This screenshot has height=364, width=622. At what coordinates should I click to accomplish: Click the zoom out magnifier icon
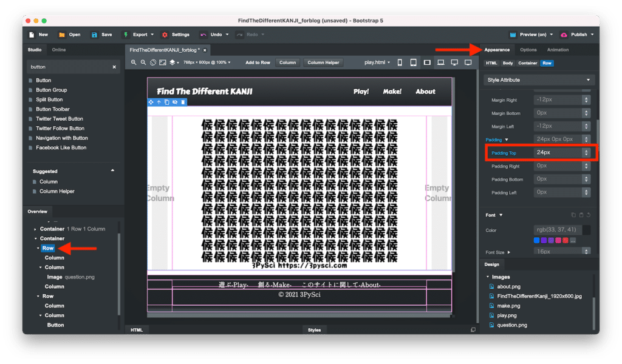[x=143, y=62]
